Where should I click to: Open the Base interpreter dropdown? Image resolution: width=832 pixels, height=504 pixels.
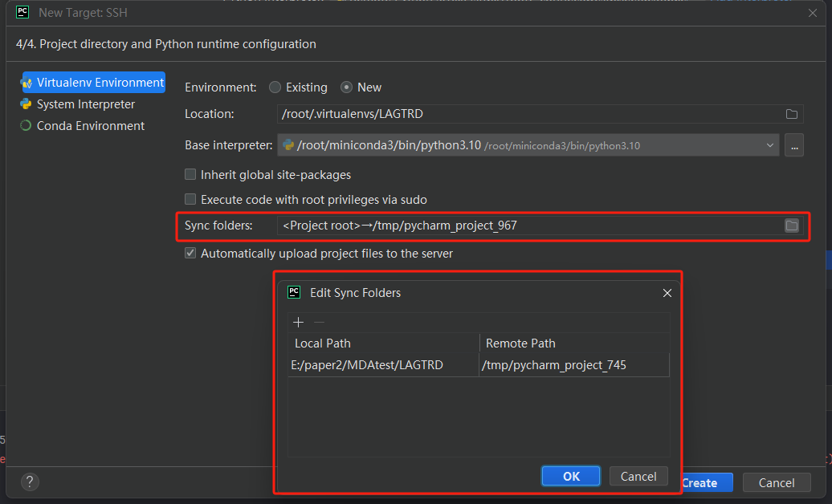tap(528, 145)
